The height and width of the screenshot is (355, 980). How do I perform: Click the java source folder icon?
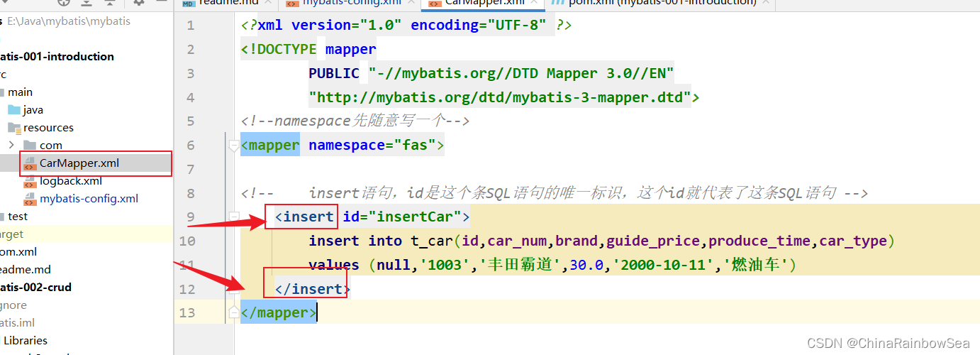pos(13,110)
